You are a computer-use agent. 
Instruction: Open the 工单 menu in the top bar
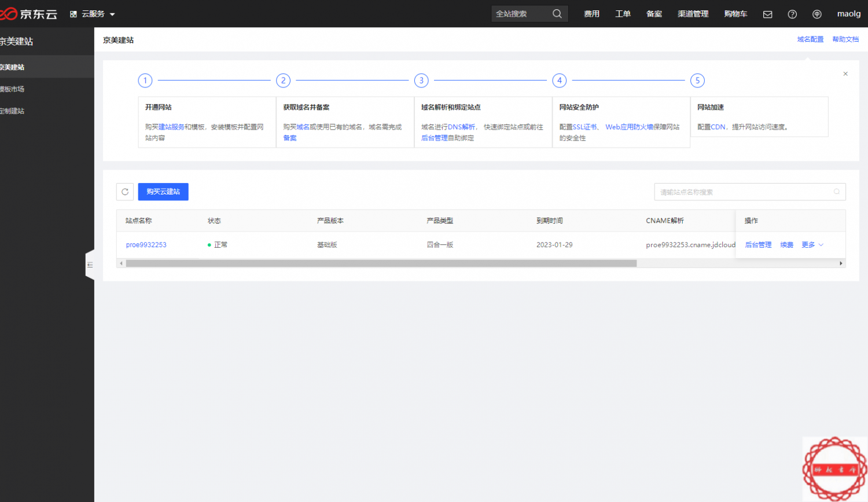click(x=623, y=14)
